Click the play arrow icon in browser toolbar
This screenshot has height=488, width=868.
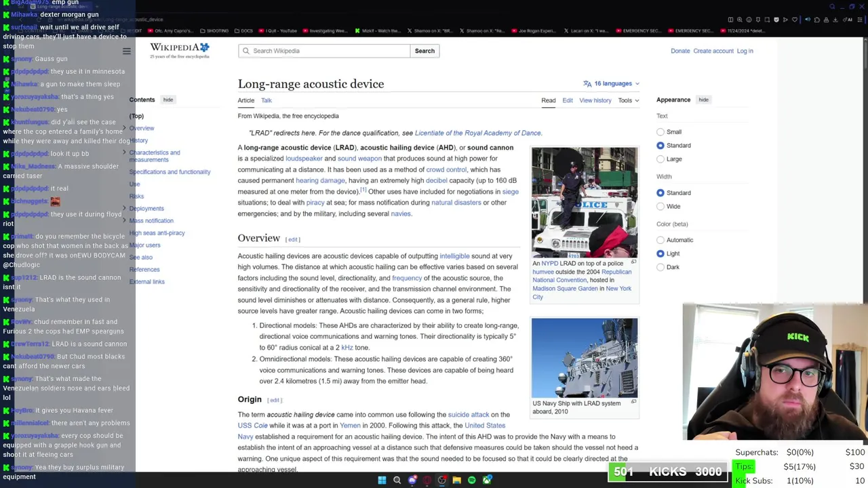point(785,20)
